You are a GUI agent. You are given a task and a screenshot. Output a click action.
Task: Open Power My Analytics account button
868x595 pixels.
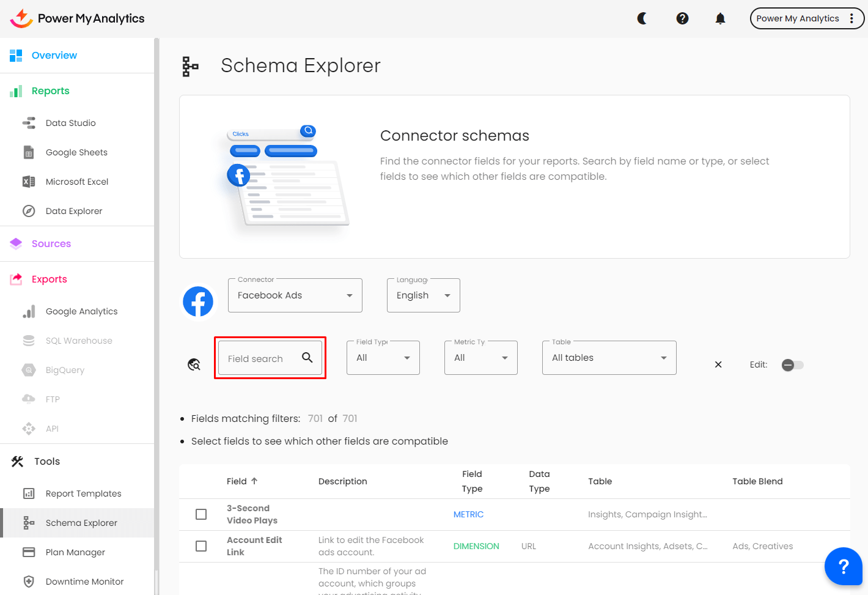pos(807,18)
